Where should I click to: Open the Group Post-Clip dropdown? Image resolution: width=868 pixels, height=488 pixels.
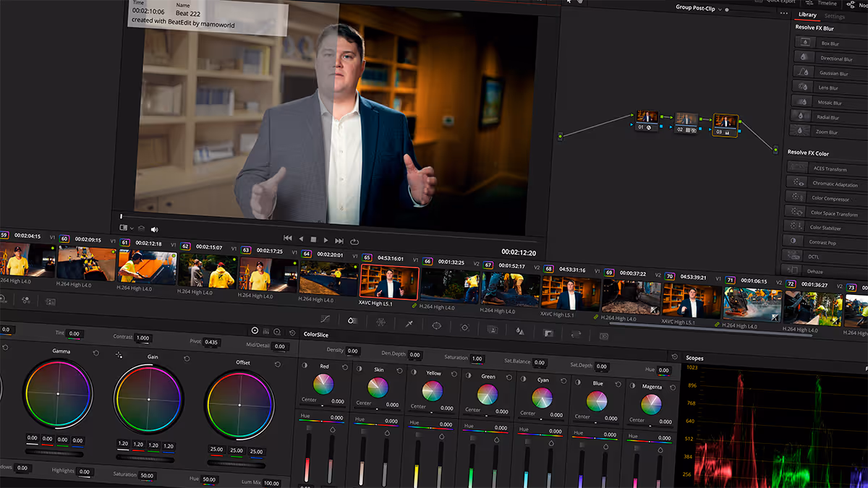coord(719,9)
